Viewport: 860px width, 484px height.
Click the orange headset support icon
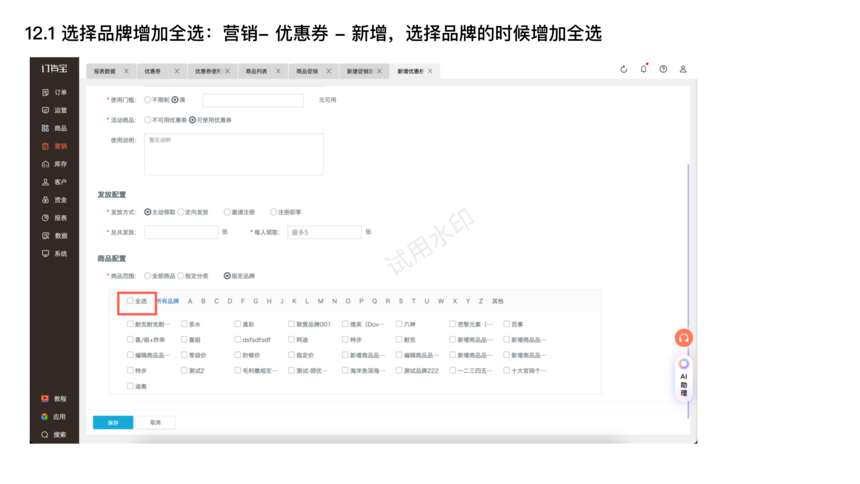click(683, 338)
